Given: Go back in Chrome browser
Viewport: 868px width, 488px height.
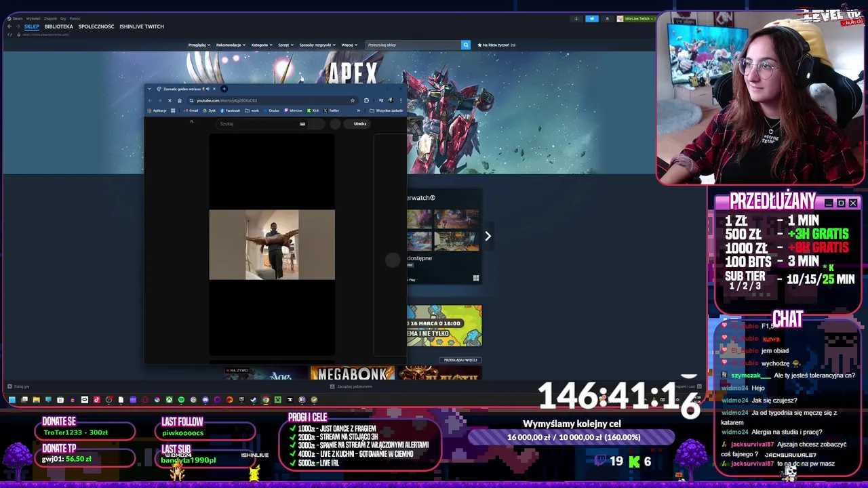Looking at the screenshot, I should pos(150,100).
